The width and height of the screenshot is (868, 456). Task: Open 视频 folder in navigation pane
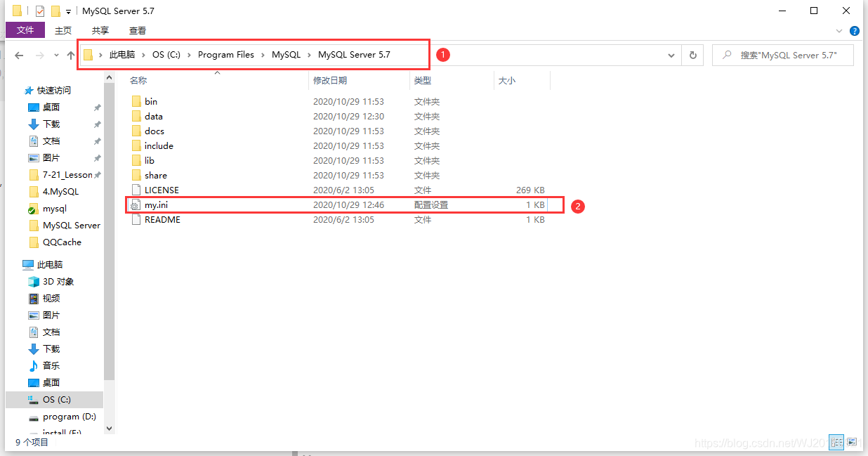[x=51, y=299]
